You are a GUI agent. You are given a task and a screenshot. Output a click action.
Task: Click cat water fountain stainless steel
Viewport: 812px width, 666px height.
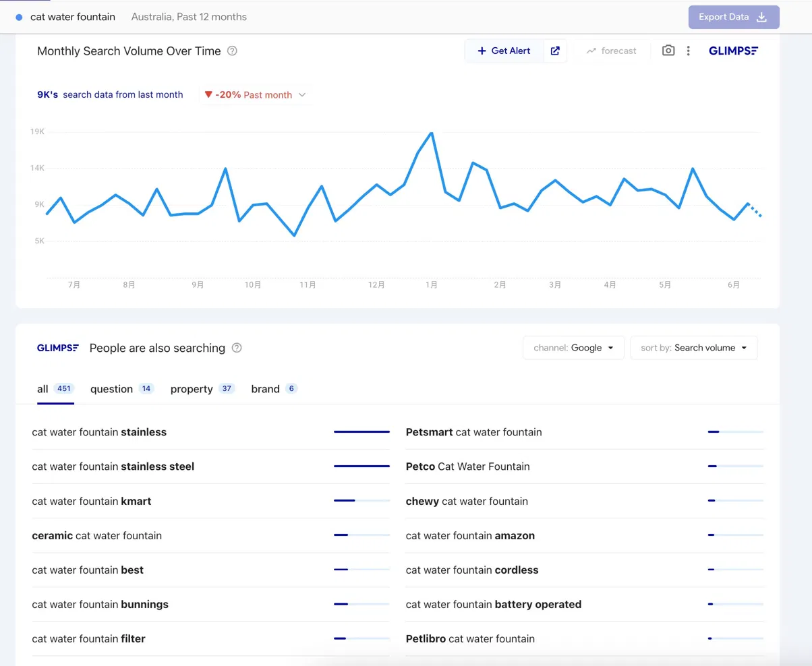tap(113, 466)
